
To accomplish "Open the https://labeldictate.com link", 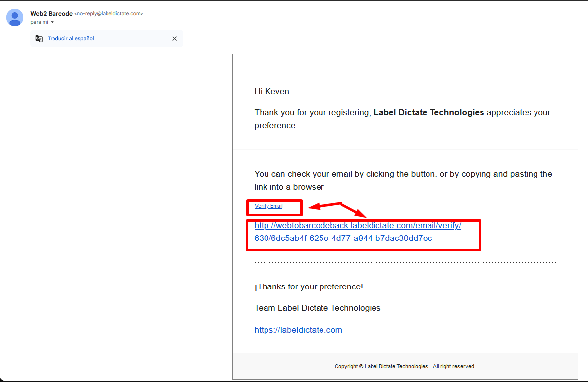I will pos(298,330).
